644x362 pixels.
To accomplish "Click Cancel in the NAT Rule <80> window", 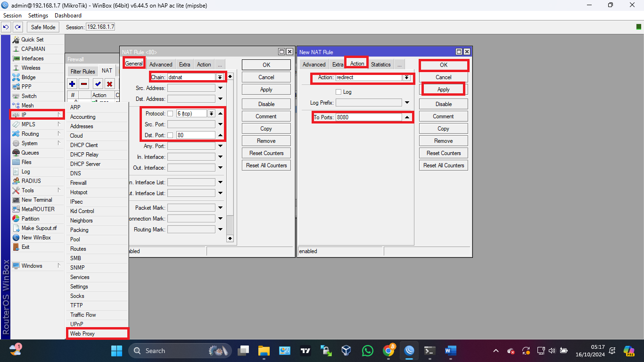I will tap(266, 77).
